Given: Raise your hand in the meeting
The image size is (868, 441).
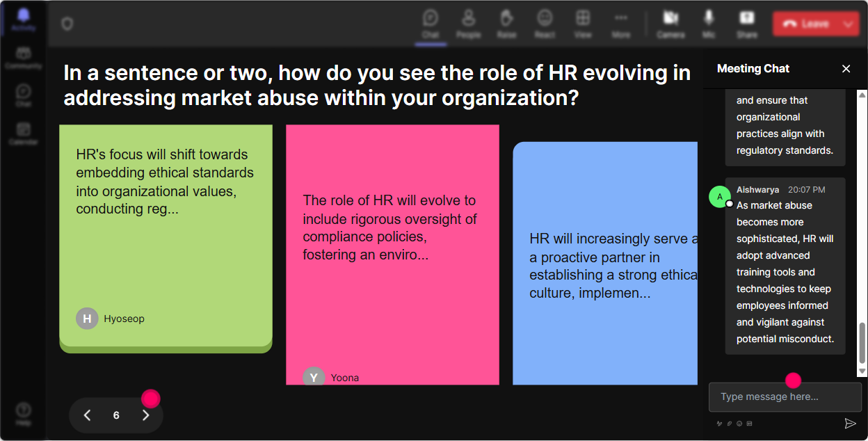Looking at the screenshot, I should [506, 24].
